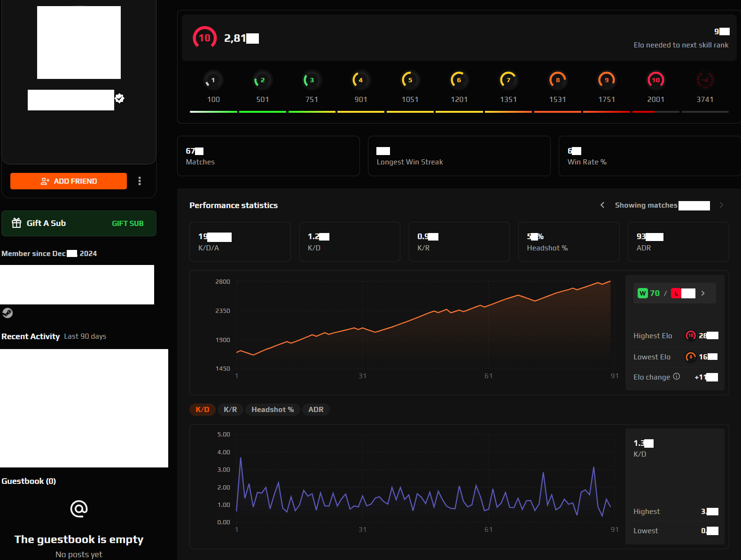Viewport: 741px width, 560px height.
Task: Click the Elo change info icon
Action: point(677,376)
